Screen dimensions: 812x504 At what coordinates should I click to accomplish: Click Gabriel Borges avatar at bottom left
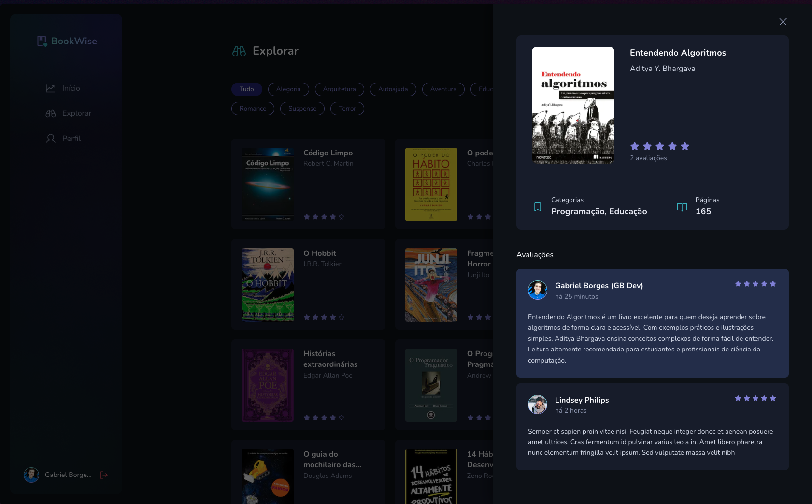[31, 475]
